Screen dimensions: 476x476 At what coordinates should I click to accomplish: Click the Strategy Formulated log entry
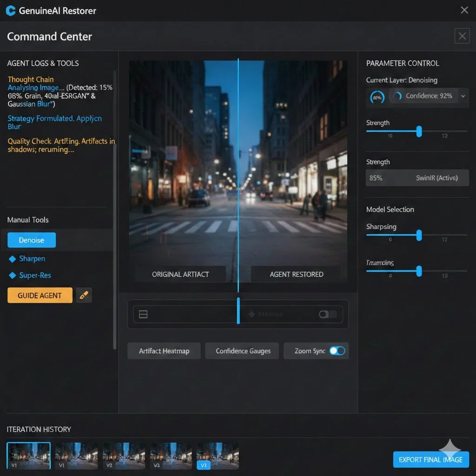tap(55, 122)
